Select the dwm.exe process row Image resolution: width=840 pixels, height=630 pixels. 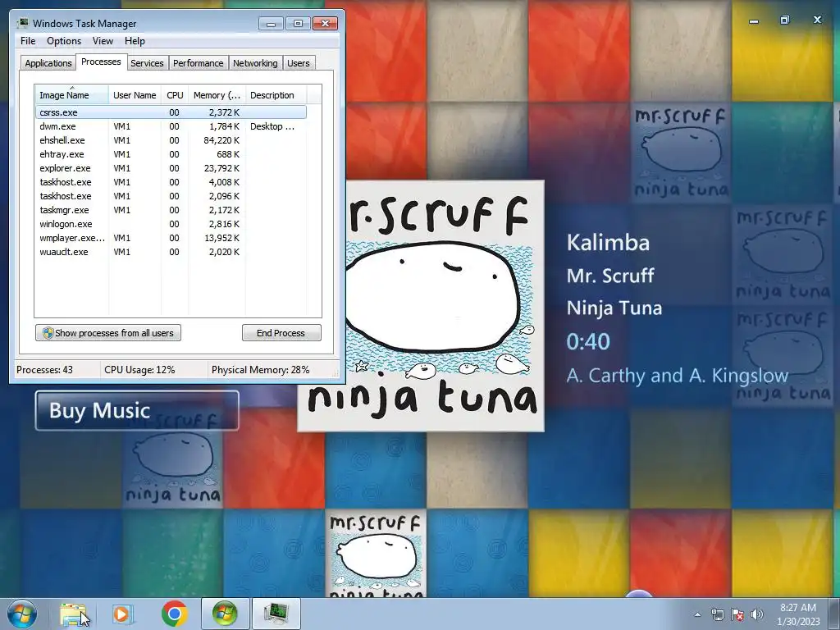pos(171,126)
